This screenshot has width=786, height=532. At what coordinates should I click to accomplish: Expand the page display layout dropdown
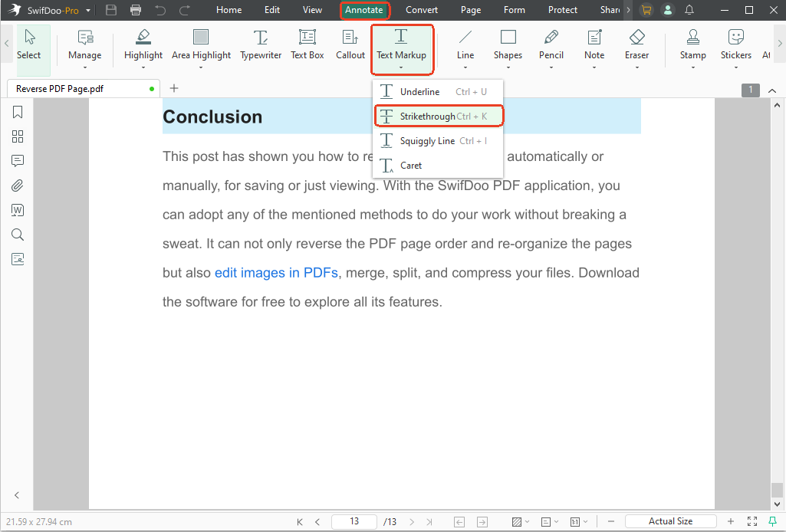pos(556,521)
